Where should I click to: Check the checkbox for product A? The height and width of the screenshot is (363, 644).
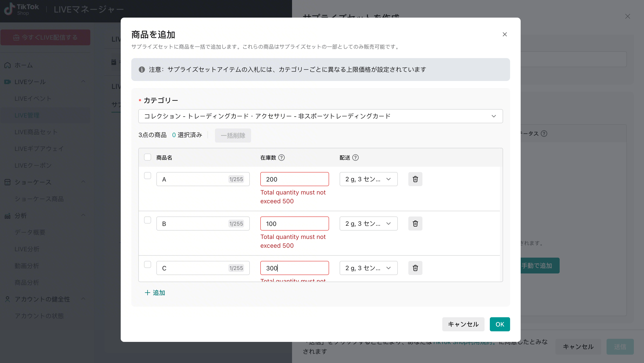(x=148, y=176)
